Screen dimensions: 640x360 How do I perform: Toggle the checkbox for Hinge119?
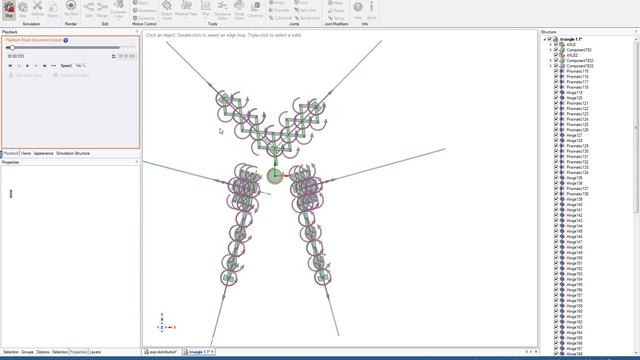pos(556,92)
